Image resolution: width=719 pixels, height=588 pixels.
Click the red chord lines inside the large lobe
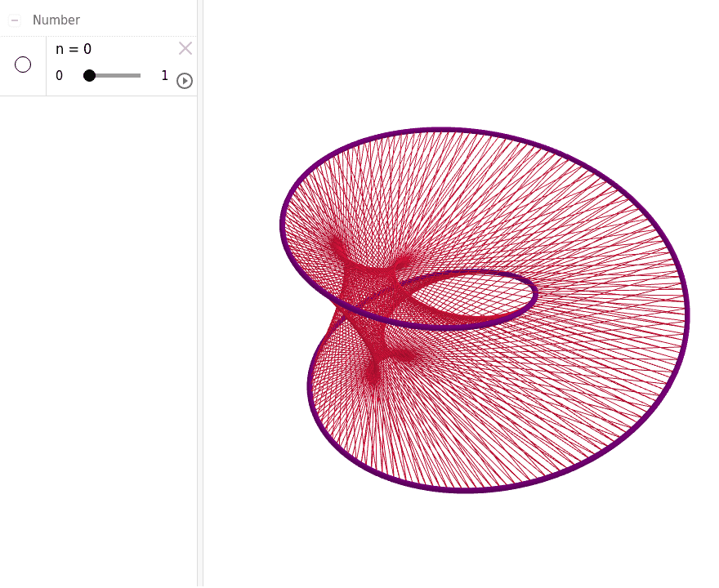coord(556,384)
